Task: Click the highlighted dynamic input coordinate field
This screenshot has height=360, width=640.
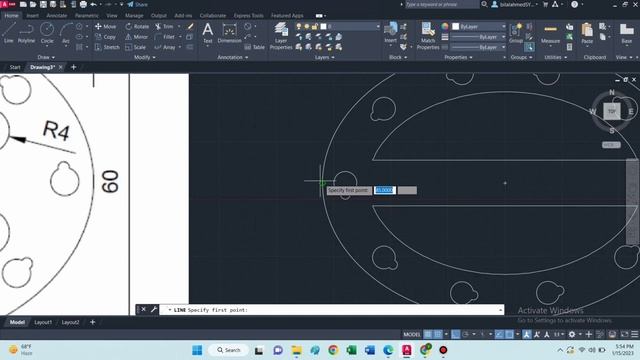Action: [x=384, y=190]
